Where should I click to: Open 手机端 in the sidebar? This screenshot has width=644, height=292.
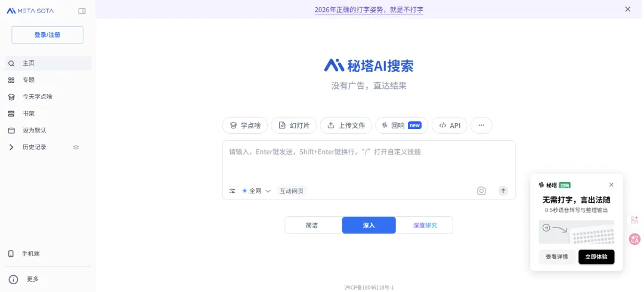[x=48, y=254]
